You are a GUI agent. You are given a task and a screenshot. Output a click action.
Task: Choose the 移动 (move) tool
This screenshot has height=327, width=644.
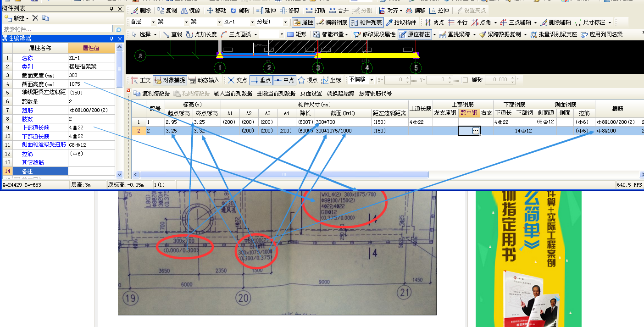coord(216,10)
